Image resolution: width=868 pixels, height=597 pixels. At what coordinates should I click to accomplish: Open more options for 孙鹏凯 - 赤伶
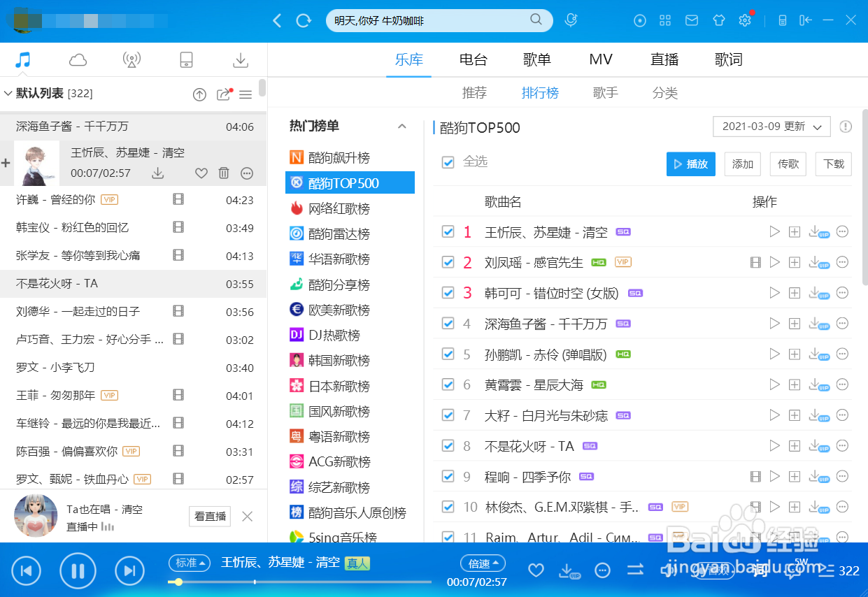point(842,354)
